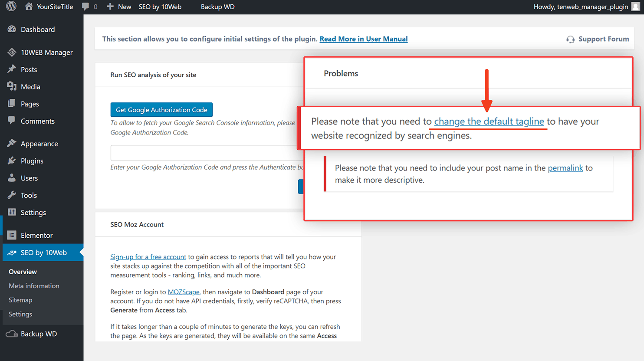Click the Comments bubble icon in sidebar
Image resolution: width=644 pixels, height=361 pixels.
12,120
